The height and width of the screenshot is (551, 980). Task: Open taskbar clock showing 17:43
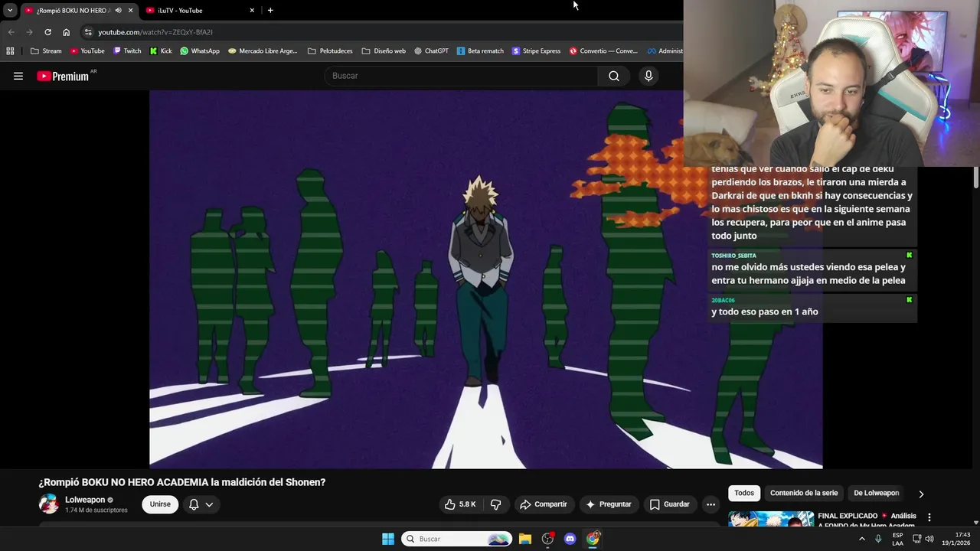point(956,539)
